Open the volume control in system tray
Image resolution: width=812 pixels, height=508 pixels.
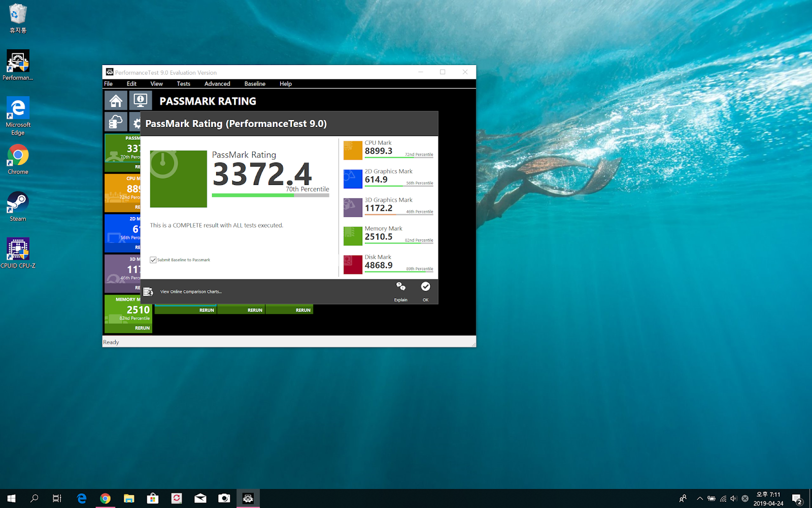[x=734, y=499]
